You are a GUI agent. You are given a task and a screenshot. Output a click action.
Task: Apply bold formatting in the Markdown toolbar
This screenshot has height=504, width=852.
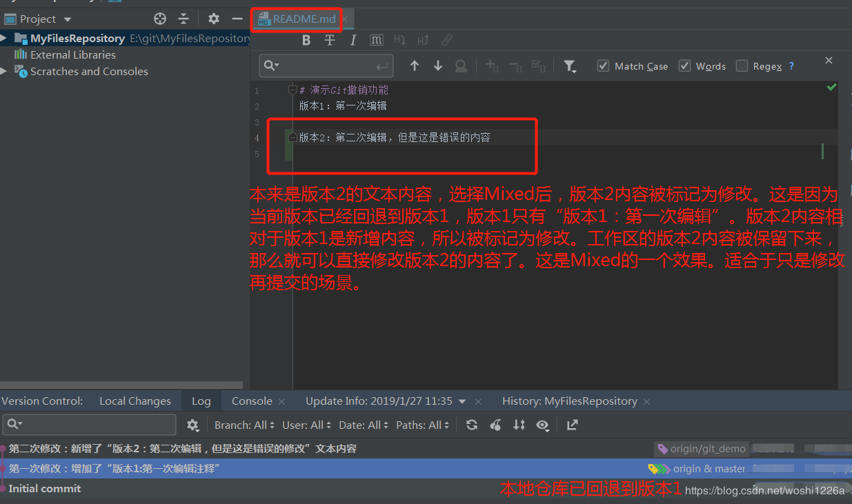[x=306, y=40]
